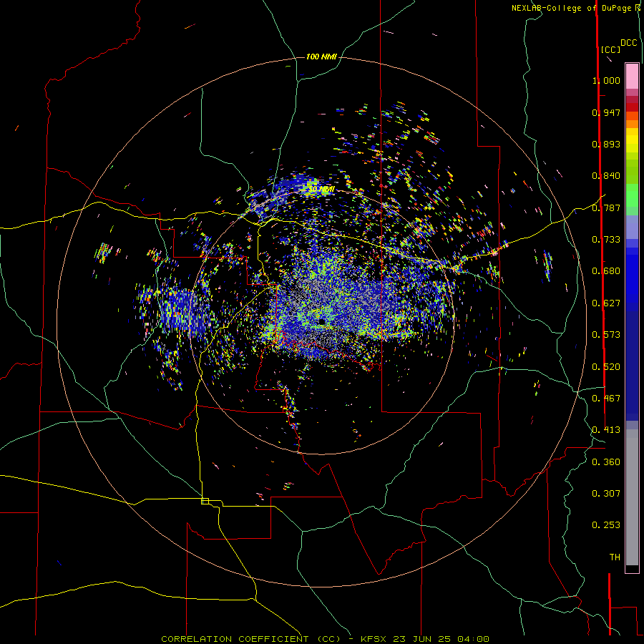The image size is (644, 644).
Task: Click the 0.573 legend value
Action: 606,335
